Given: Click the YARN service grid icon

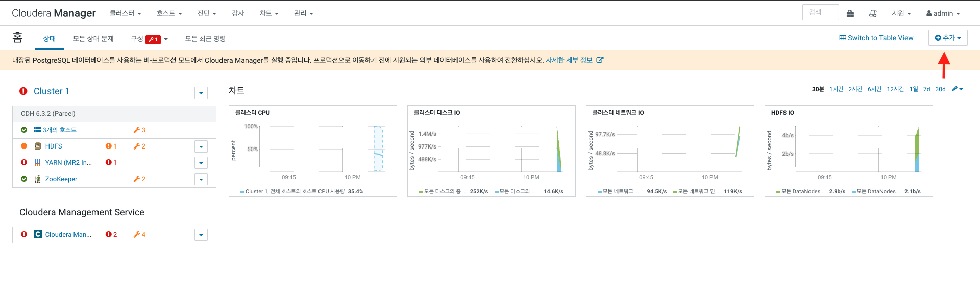Looking at the screenshot, I should click(38, 163).
